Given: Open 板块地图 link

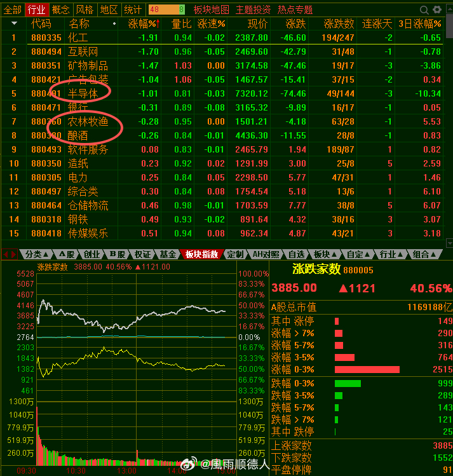Looking at the screenshot, I should point(211,10).
